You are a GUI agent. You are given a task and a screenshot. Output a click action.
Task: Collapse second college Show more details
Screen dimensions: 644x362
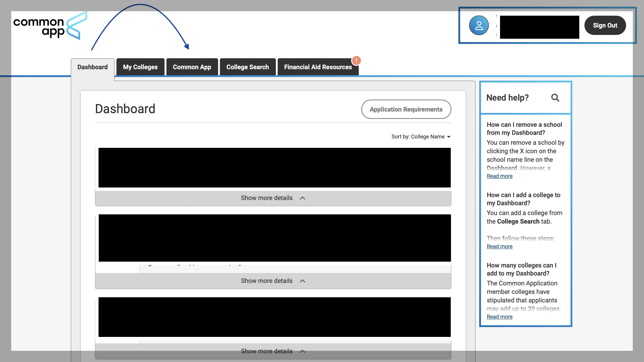(x=273, y=280)
